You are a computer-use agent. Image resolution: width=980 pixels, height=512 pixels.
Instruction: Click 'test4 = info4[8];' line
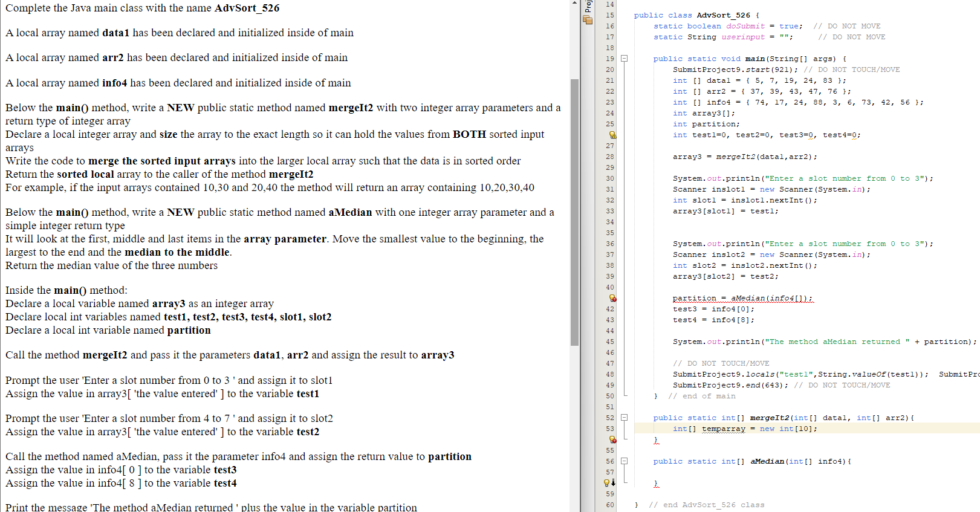[714, 320]
